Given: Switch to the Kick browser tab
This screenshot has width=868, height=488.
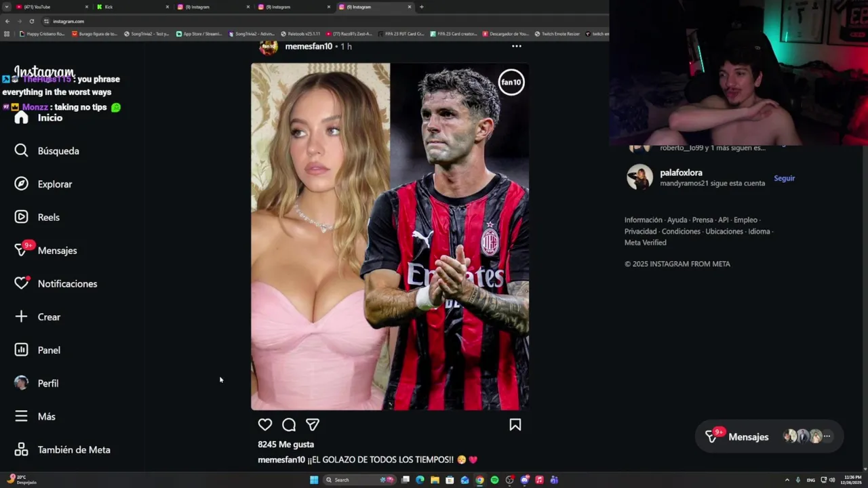Looking at the screenshot, I should (132, 7).
